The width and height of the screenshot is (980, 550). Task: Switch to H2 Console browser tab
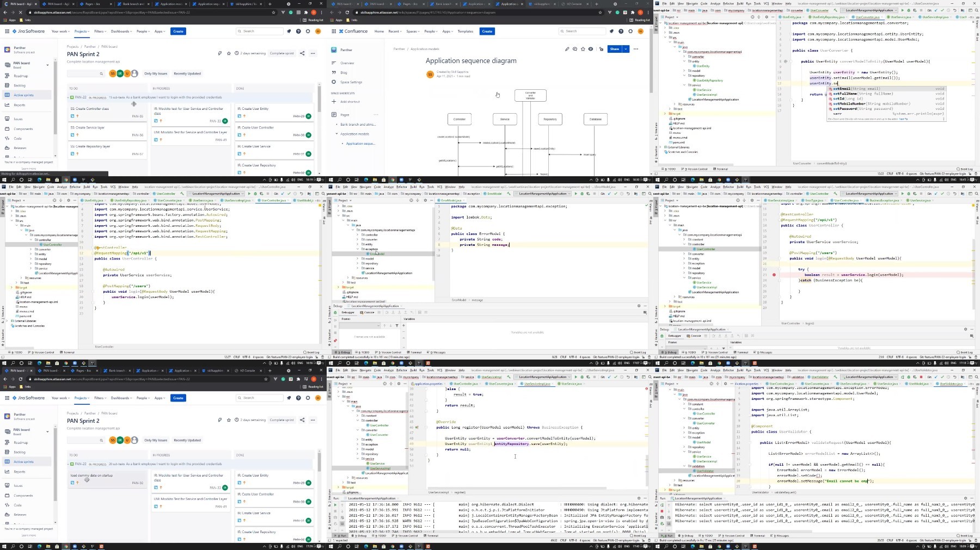[574, 4]
